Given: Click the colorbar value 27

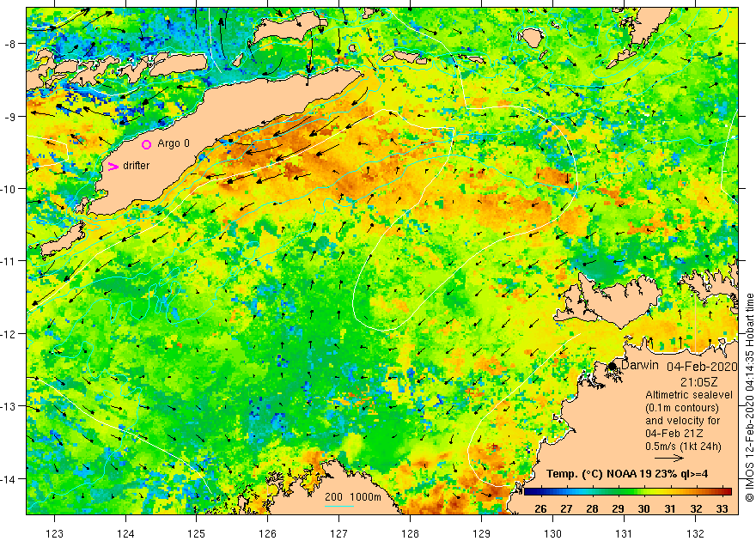Looking at the screenshot, I should click(566, 508).
